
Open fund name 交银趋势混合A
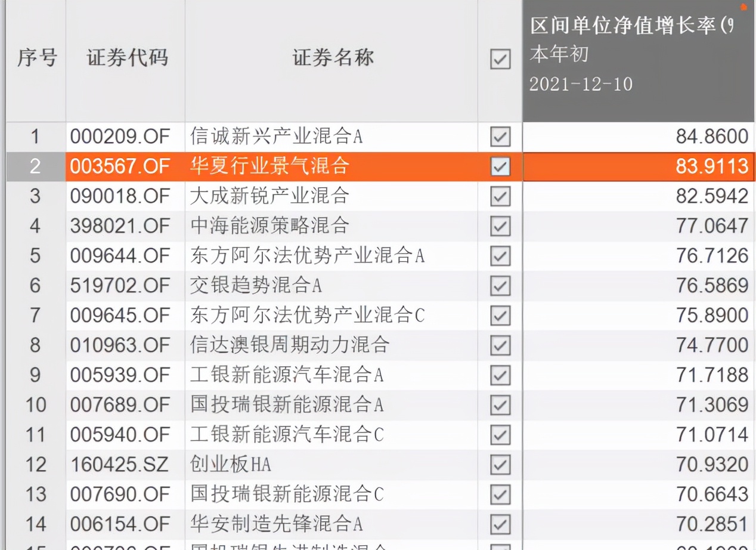(256, 286)
